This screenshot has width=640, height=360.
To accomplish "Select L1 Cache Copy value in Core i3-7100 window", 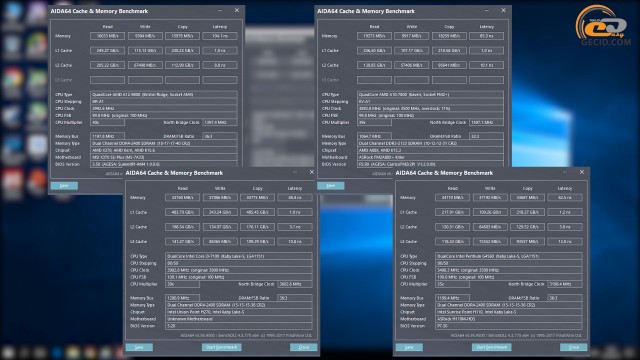I will pos(258,212).
